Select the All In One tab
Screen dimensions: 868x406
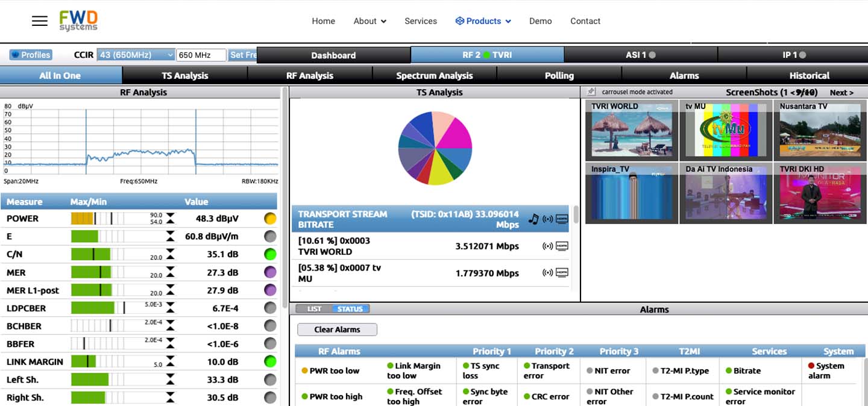click(60, 75)
